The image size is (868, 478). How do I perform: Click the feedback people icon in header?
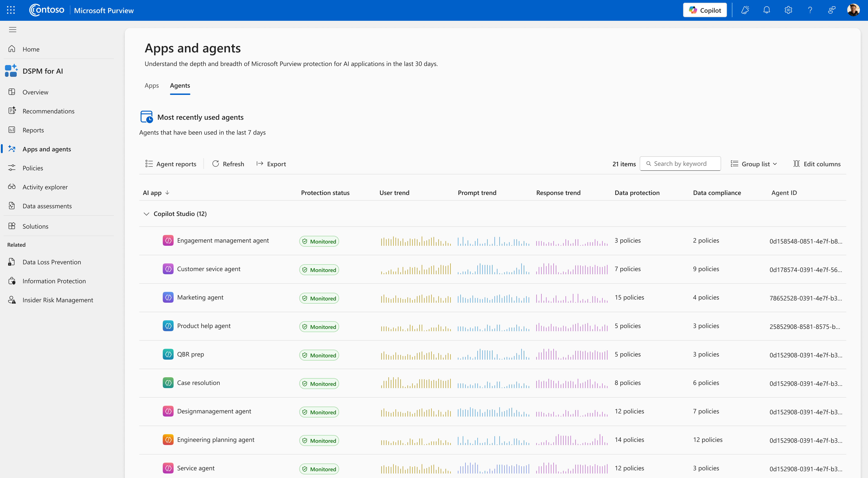pyautogui.click(x=831, y=10)
